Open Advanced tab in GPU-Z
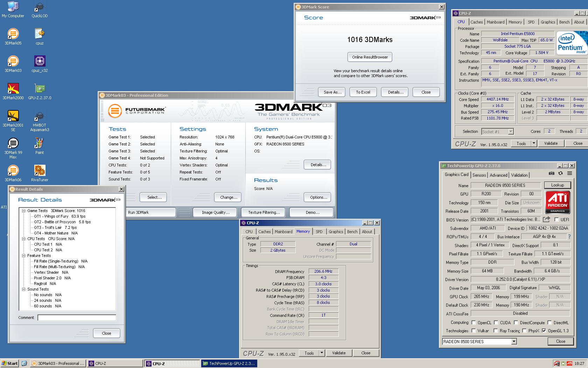This screenshot has height=368, width=588. click(498, 175)
